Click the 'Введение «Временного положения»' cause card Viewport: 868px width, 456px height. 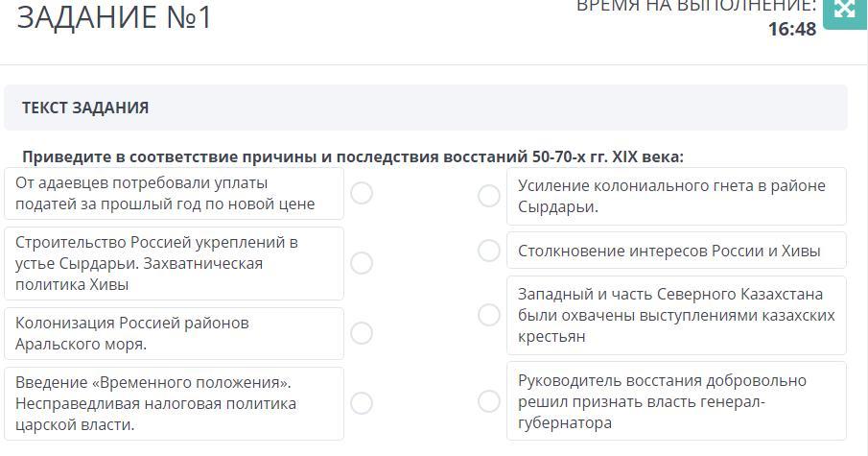click(174, 403)
